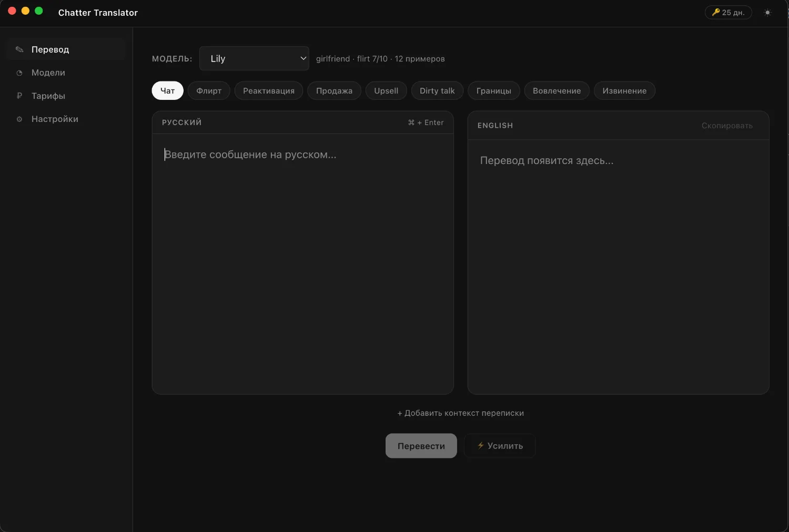Click the ruble icon beside Тарифы

(19, 96)
